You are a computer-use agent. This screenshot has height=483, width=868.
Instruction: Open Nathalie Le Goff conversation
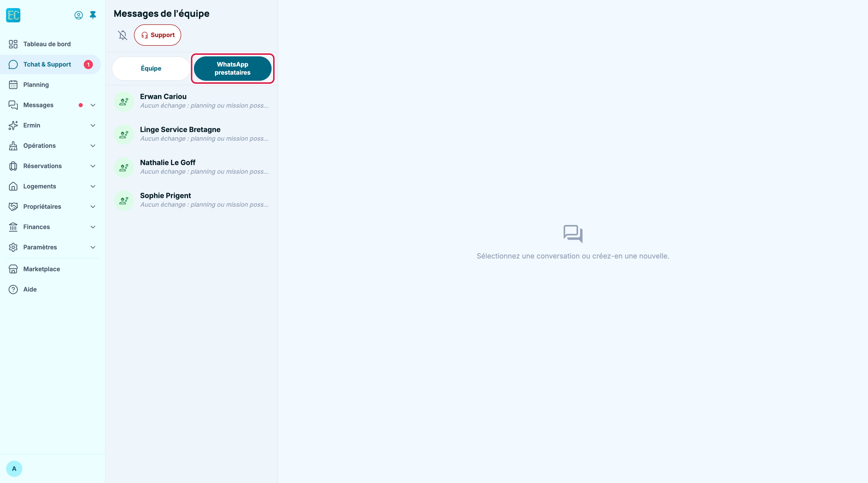click(192, 167)
